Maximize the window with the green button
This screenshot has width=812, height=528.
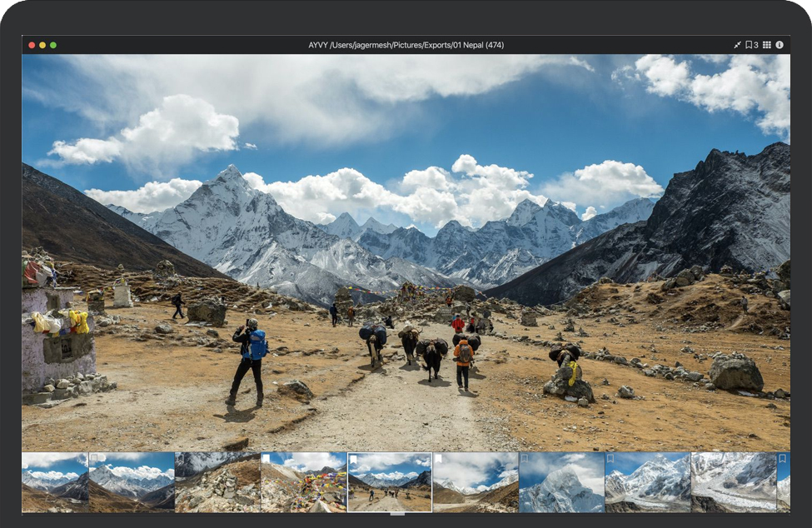[x=52, y=45]
